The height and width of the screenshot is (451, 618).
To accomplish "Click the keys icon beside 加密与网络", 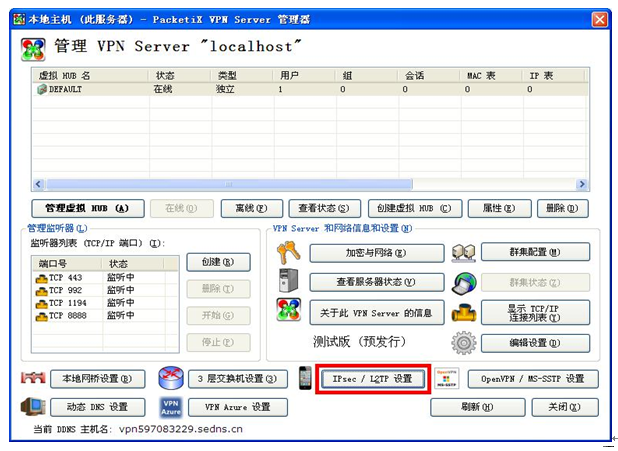I will click(289, 252).
